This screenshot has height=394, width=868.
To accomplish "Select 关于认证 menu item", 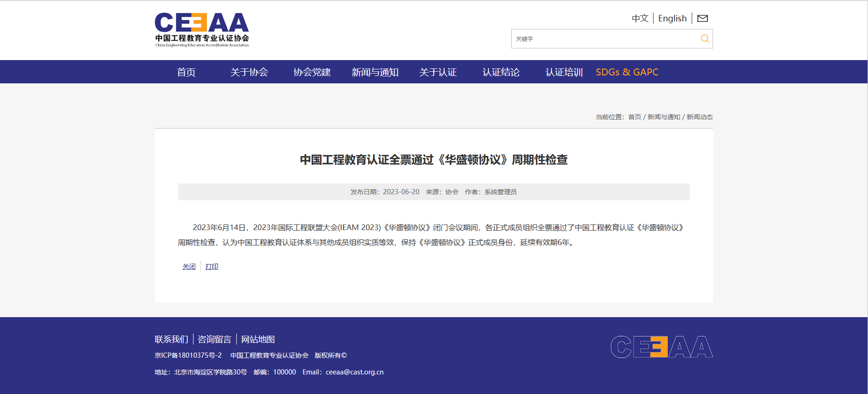I will coord(438,72).
